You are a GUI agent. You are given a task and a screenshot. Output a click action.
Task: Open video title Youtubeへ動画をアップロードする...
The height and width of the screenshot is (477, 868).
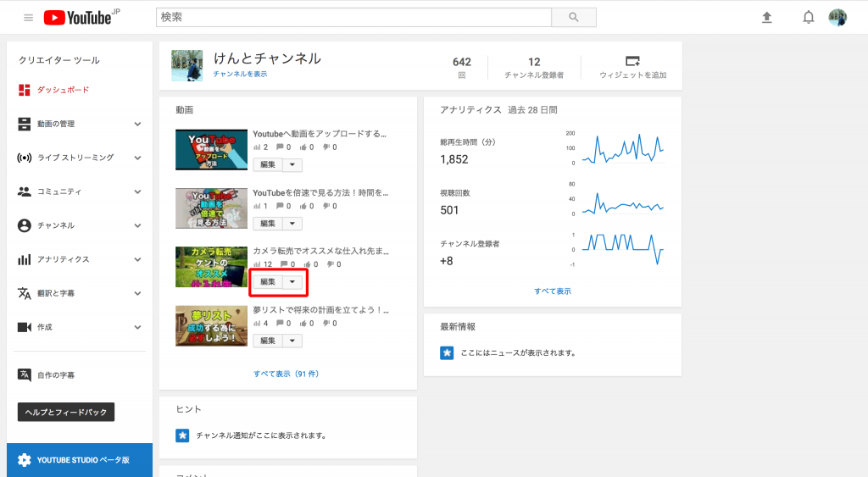pyautogui.click(x=320, y=134)
